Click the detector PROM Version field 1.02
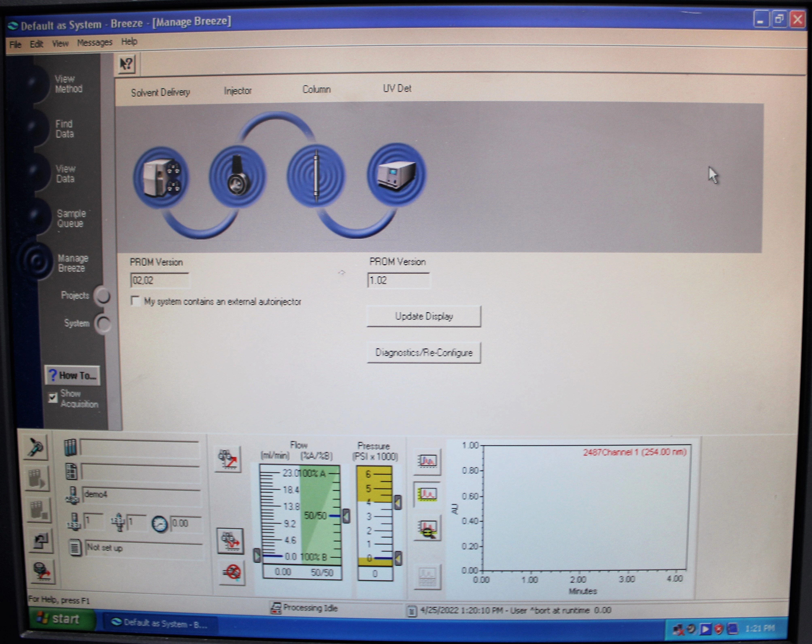The image size is (812, 644). (x=399, y=280)
